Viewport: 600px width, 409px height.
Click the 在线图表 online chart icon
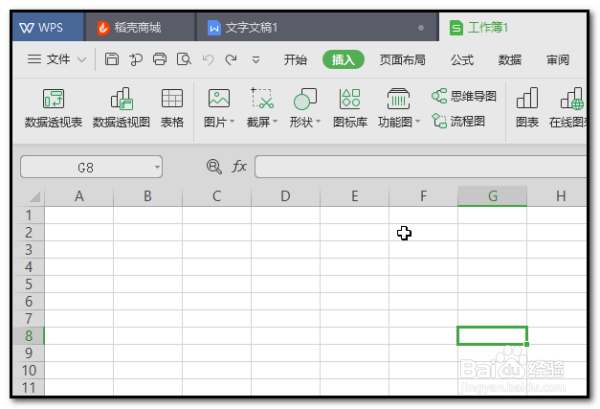(x=568, y=108)
